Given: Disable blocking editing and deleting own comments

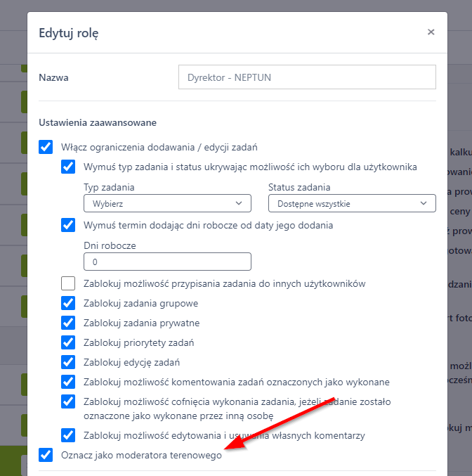Looking at the screenshot, I should click(68, 435).
